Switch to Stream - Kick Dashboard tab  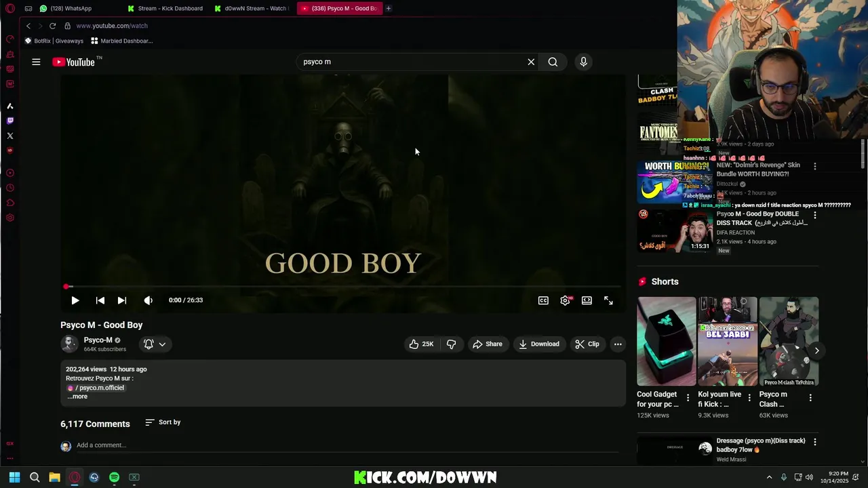coord(165,8)
